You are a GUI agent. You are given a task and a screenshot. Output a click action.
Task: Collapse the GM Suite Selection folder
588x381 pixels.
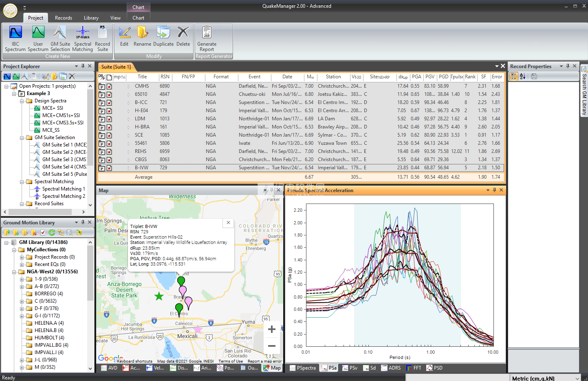click(22, 137)
